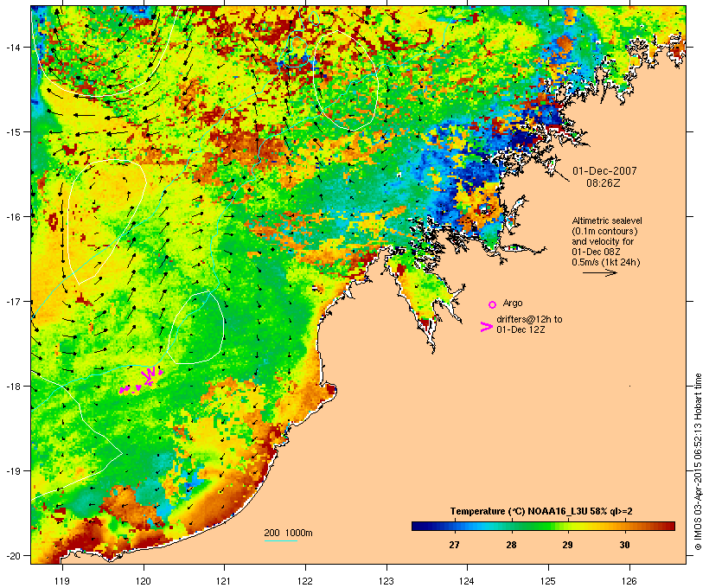Click the longitude label 124

point(467,581)
